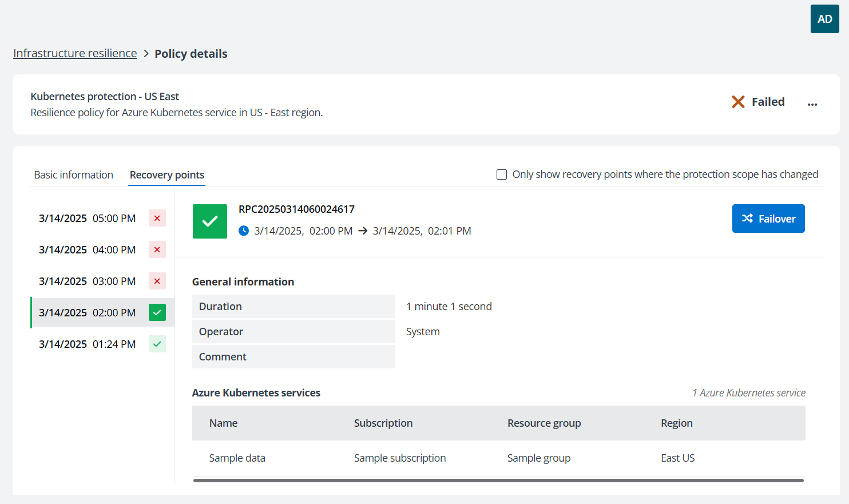Click the horizontal scrollbar under the services table

point(498,481)
